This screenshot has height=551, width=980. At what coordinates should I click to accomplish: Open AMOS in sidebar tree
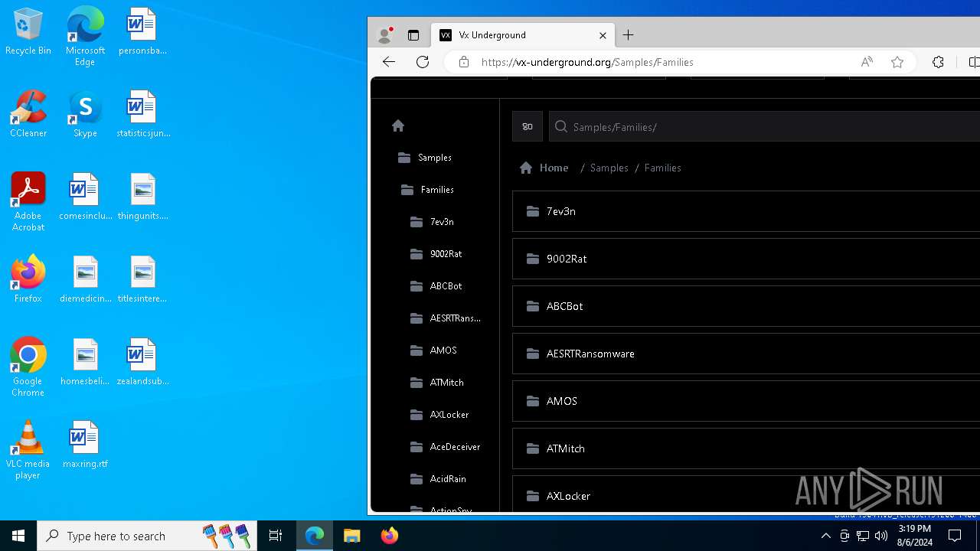coord(433,350)
